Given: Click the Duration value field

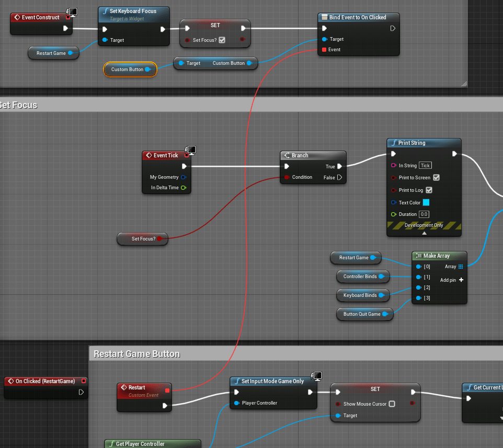Looking at the screenshot, I should (x=424, y=214).
